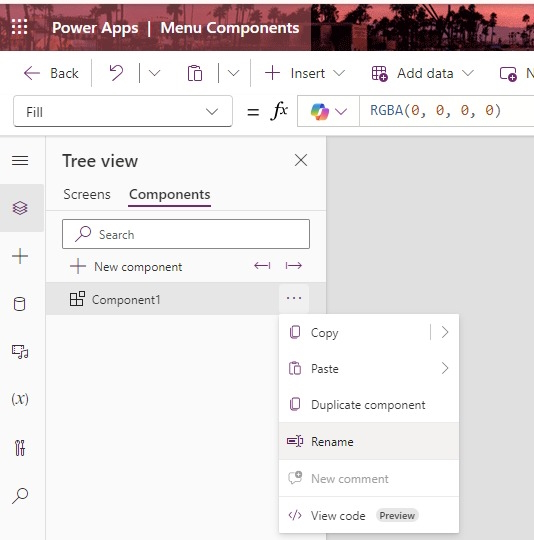Open the Data pane cylinder icon
This screenshot has width=534, height=540.
click(x=20, y=304)
